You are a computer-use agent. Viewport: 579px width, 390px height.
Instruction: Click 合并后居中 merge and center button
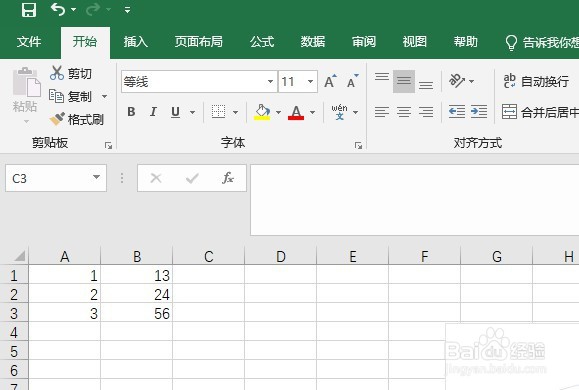tap(540, 112)
